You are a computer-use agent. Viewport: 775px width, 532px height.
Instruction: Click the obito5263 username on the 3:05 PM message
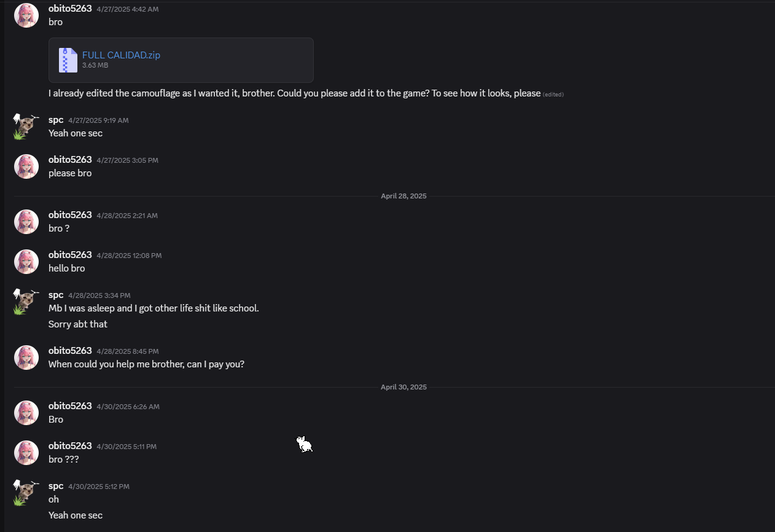tap(70, 160)
